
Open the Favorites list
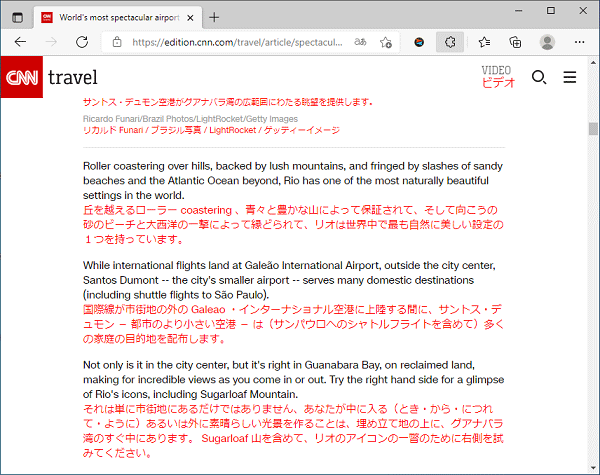(x=484, y=42)
